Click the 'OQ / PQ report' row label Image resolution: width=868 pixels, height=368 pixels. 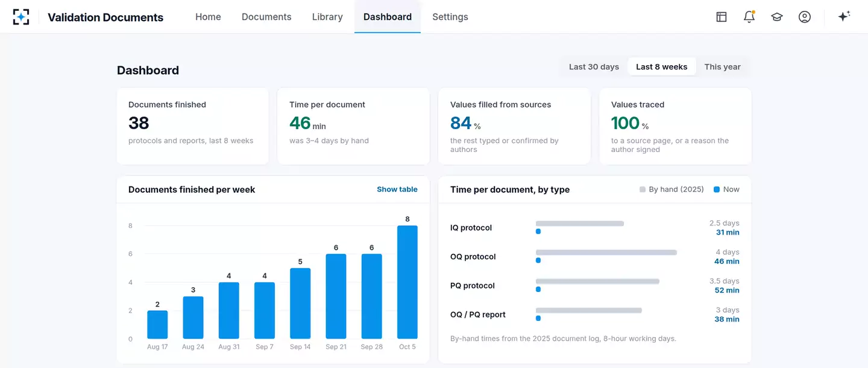point(478,315)
